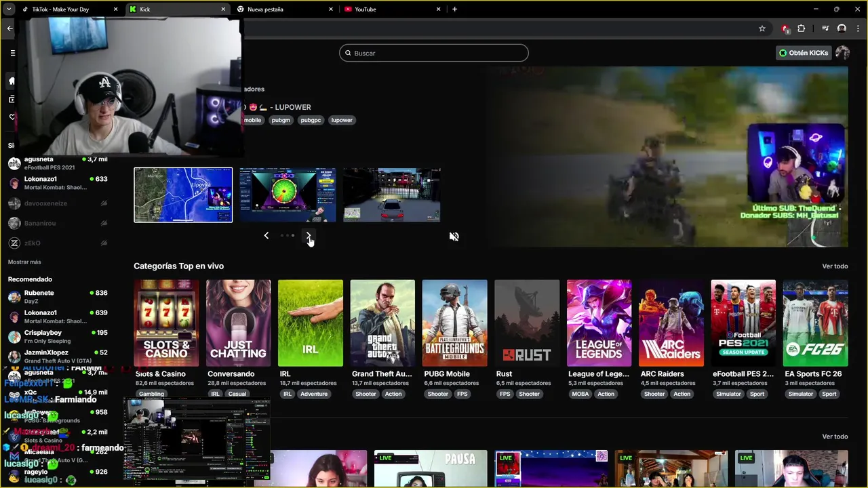
Task: Bookmark this page with star icon
Action: (762, 28)
